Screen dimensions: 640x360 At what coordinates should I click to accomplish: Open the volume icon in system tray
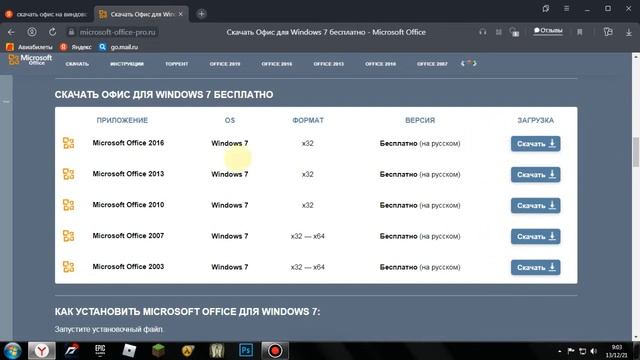click(x=594, y=351)
